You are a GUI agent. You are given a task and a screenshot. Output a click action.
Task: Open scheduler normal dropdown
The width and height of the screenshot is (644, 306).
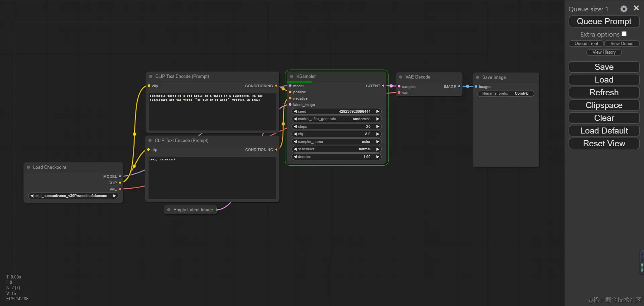(336, 149)
